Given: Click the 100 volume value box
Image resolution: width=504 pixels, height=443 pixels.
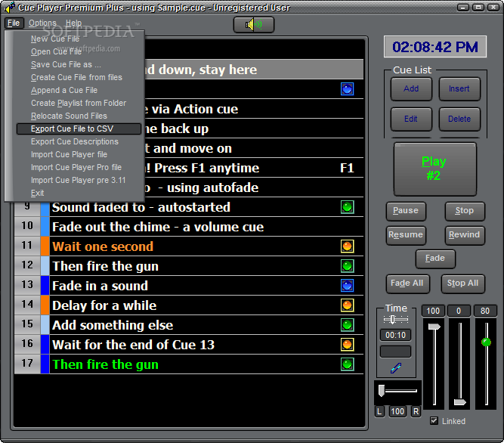Looking at the screenshot, I should coord(433,311).
